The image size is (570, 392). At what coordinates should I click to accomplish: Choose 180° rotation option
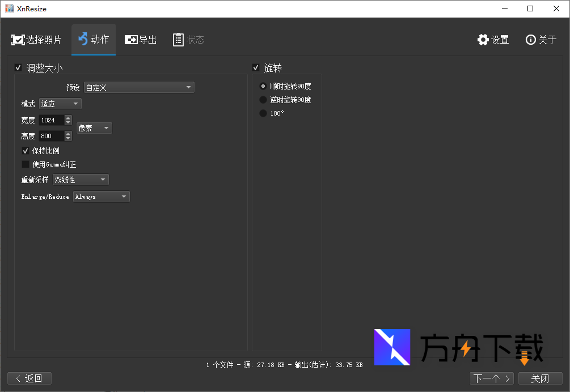263,113
